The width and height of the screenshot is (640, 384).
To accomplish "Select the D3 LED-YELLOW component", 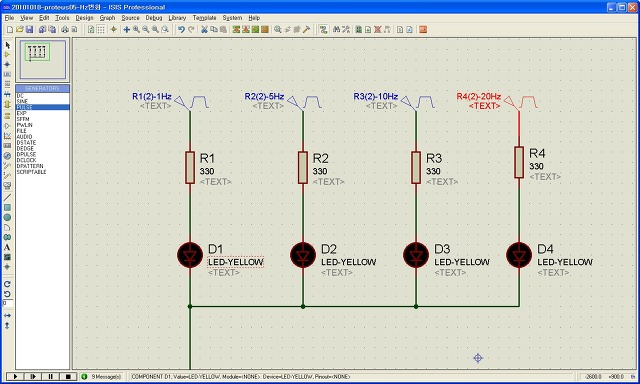I will 416,255.
